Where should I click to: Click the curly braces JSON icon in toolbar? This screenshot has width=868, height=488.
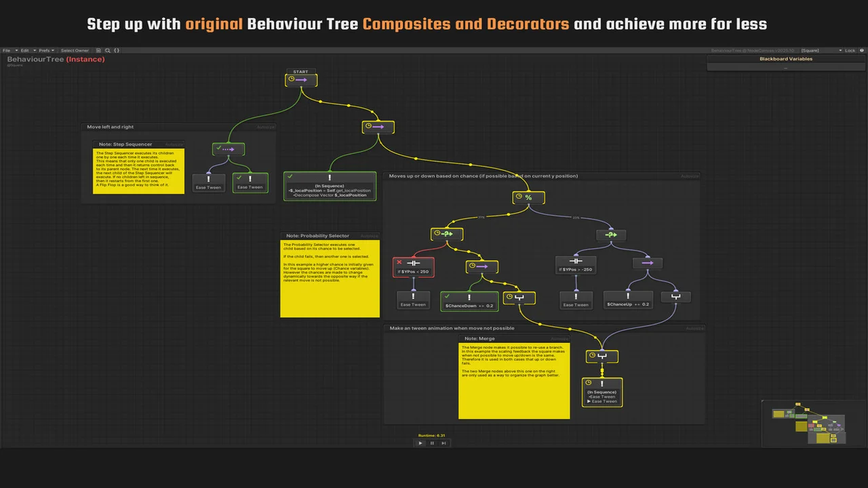click(x=116, y=51)
